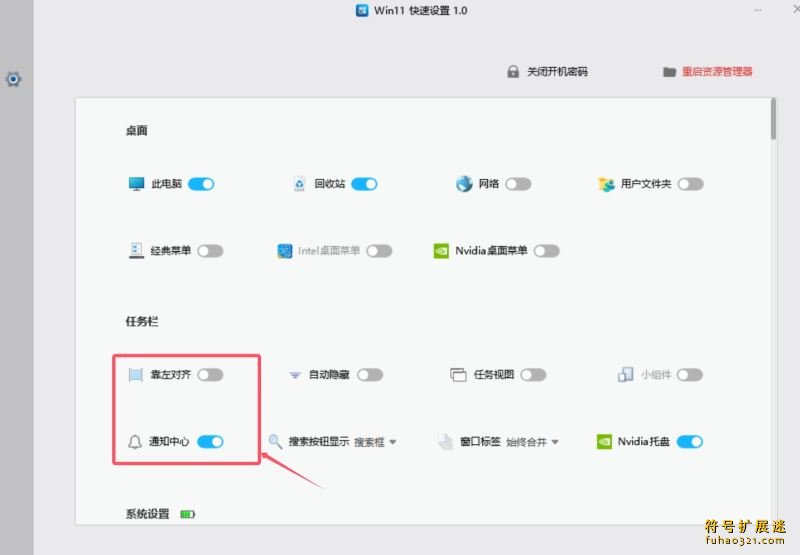Click the 网络 globe icon
Viewport: 800px width, 555px height.
[464, 184]
